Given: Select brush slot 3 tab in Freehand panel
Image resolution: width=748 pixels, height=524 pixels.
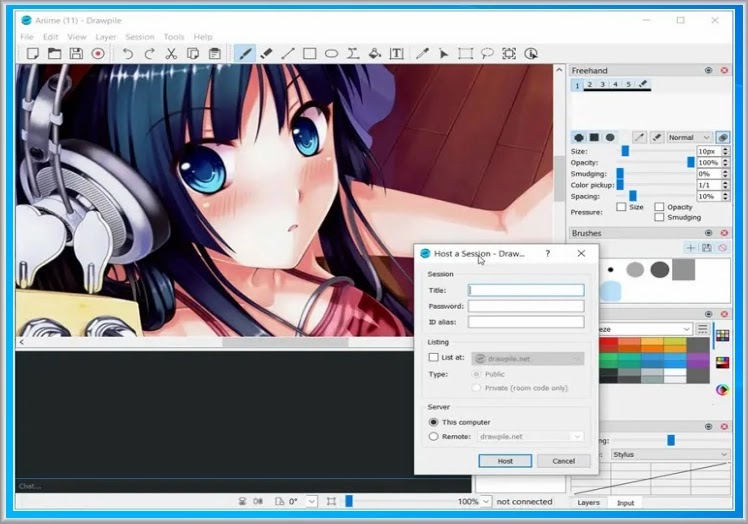Looking at the screenshot, I should pos(603,84).
